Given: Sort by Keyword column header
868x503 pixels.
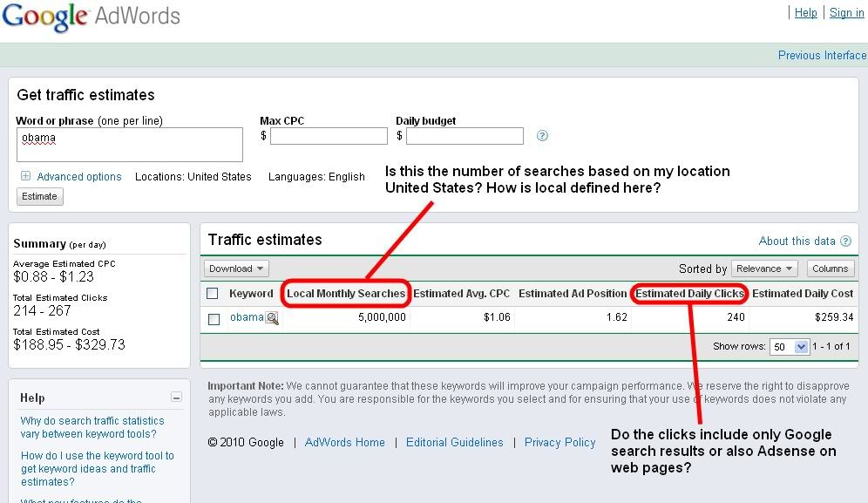Looking at the screenshot, I should tap(251, 294).
